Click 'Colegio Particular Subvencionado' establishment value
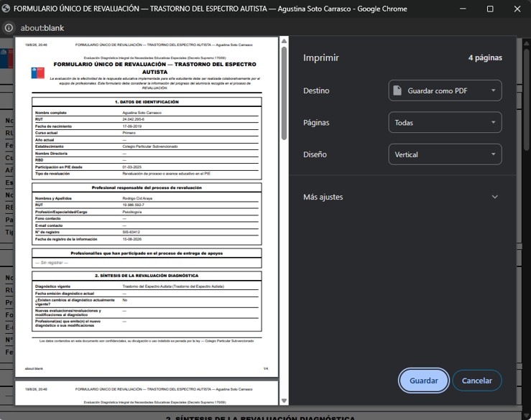The height and width of the screenshot is (420, 531). point(150,146)
